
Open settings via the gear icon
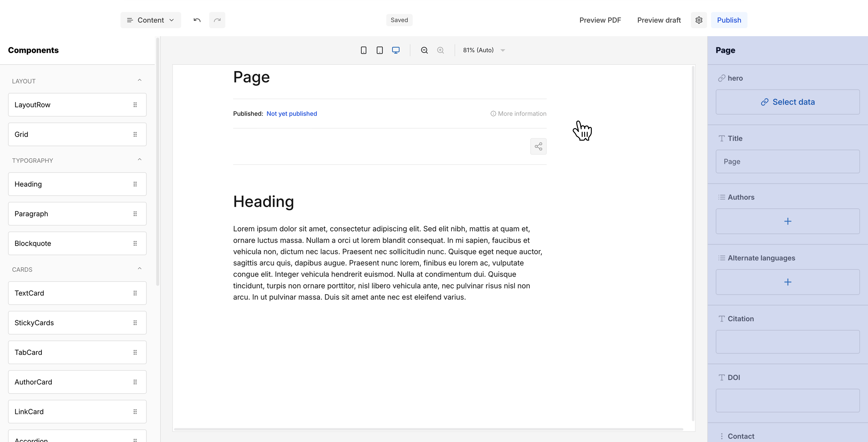699,20
